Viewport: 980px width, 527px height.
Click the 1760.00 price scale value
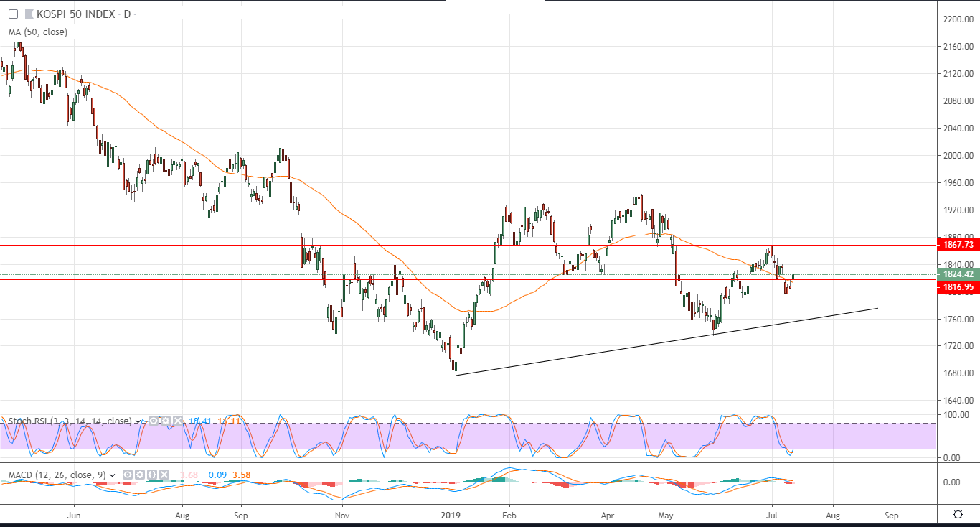pyautogui.click(x=958, y=319)
